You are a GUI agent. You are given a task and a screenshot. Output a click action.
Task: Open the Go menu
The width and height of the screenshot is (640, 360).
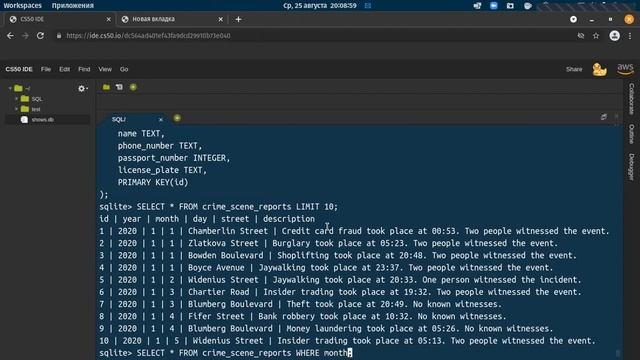[124, 69]
